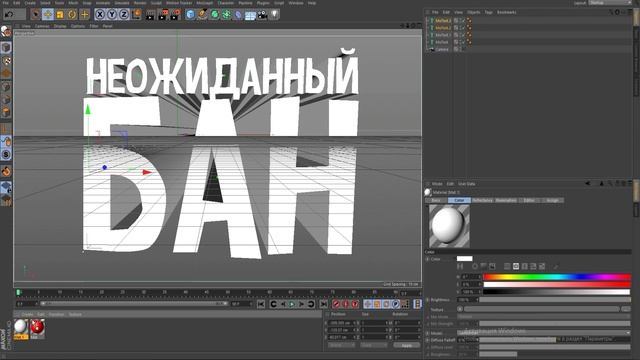
Task: Click Render to Picture Viewer icon
Action: pos(163,15)
